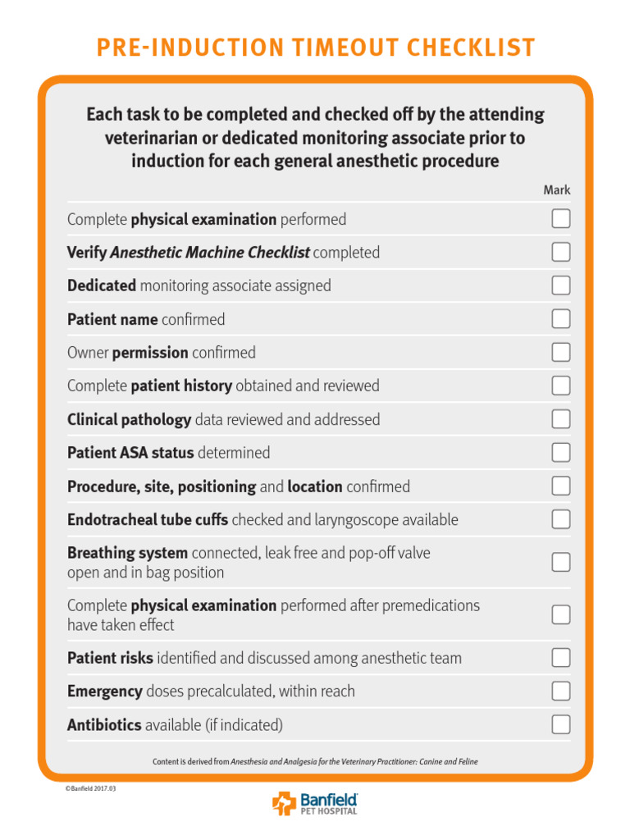Check the Patient risks identified box
Viewport: 630px width, 840px height.
(561, 658)
